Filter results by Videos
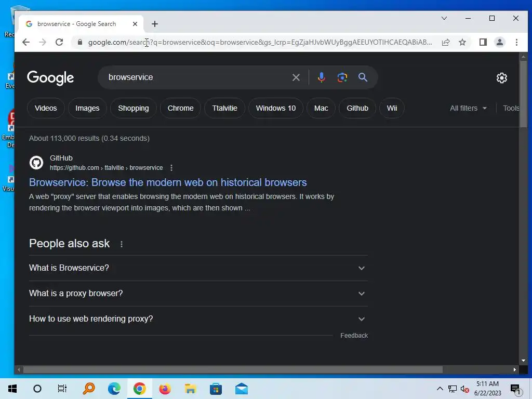Image resolution: width=532 pixels, height=399 pixels. [x=46, y=108]
